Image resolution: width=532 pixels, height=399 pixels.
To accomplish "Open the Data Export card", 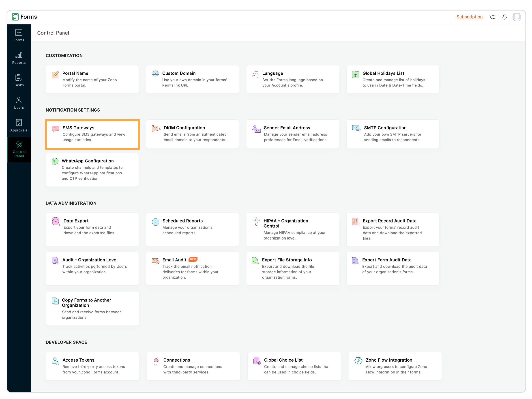I will pyautogui.click(x=92, y=229).
